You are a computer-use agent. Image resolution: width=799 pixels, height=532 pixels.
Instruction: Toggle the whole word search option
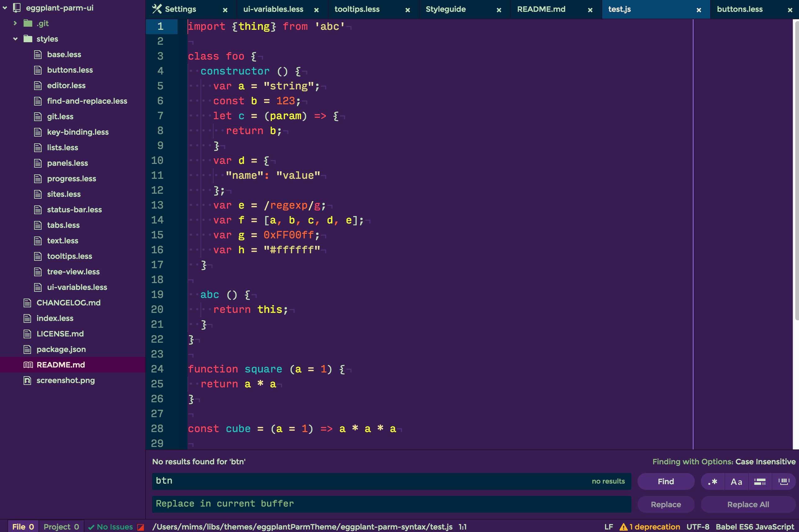coord(784,481)
